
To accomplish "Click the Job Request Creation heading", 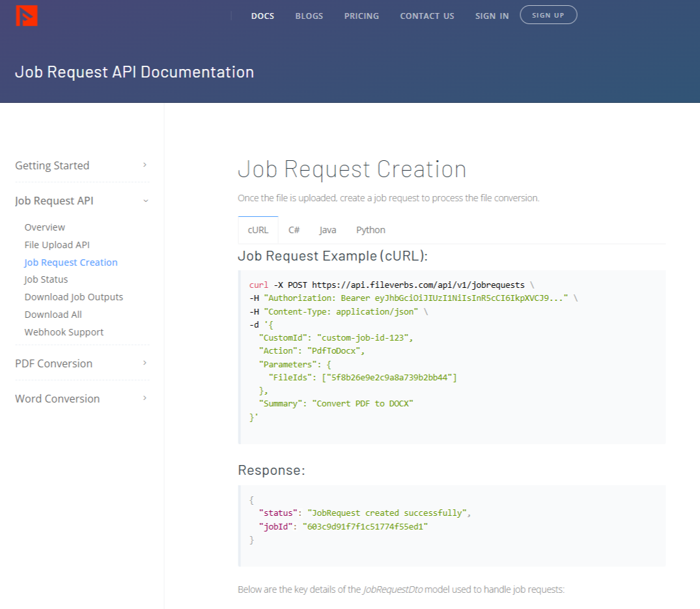I will [x=352, y=169].
